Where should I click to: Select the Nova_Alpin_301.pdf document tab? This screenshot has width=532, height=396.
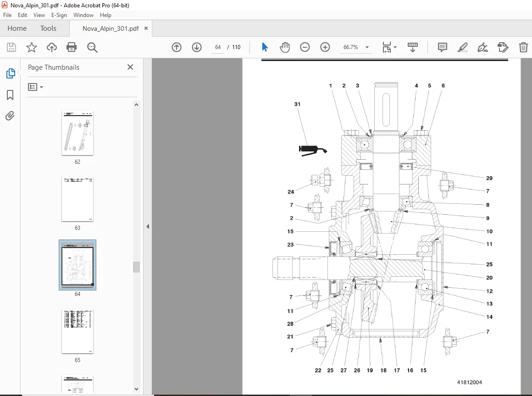coord(111,28)
